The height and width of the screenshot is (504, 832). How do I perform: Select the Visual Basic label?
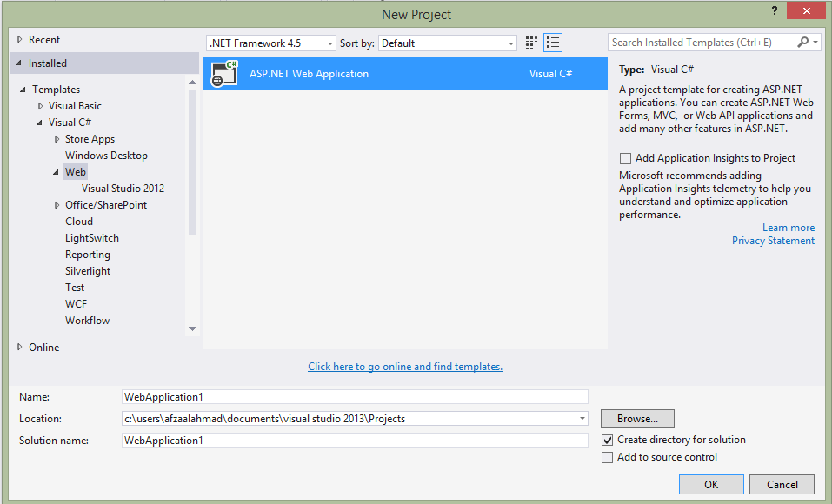coord(75,106)
